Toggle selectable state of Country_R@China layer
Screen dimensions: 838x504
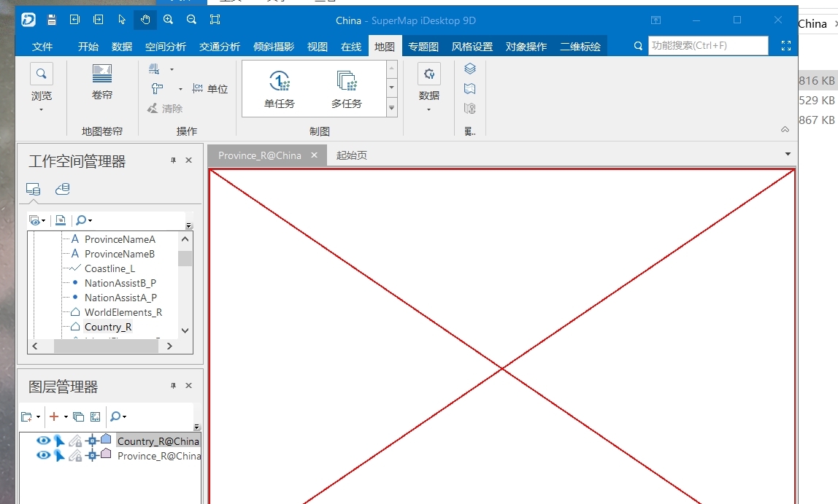point(59,441)
